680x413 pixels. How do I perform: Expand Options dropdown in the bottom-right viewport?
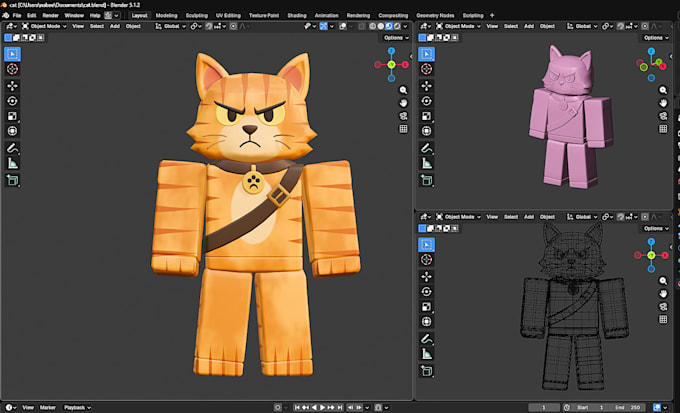coord(656,228)
